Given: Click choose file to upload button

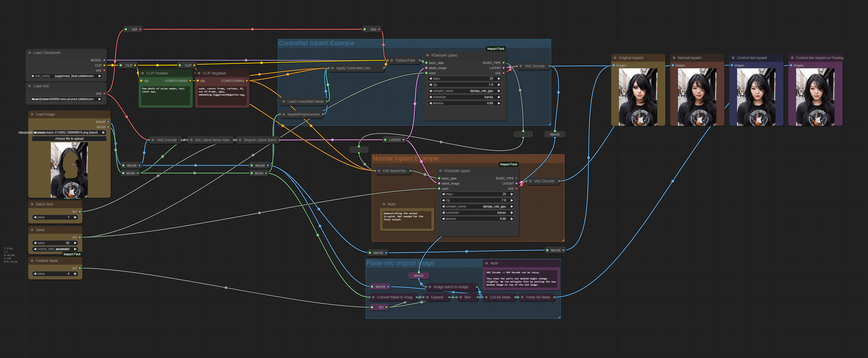Looking at the screenshot, I should pos(69,138).
